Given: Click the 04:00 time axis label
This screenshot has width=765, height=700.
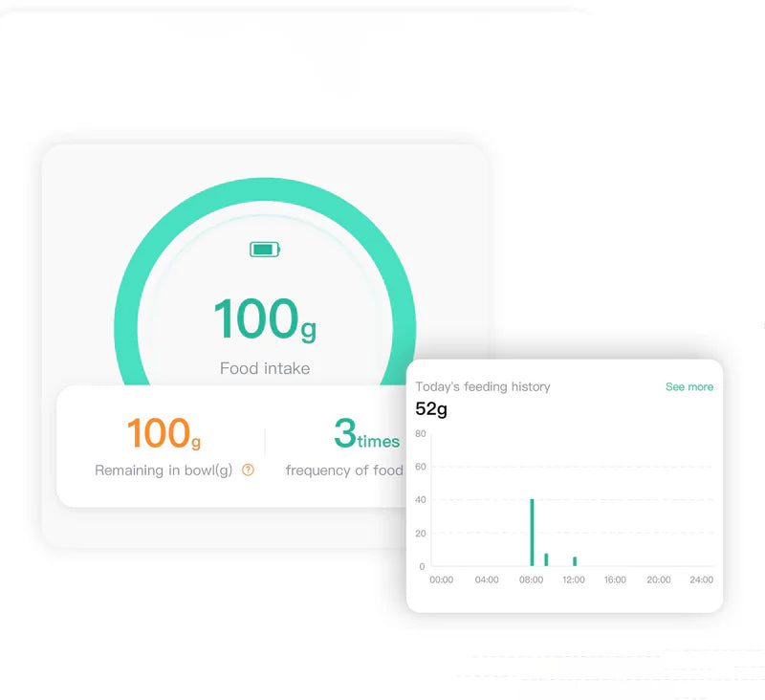Looking at the screenshot, I should click(x=487, y=580).
